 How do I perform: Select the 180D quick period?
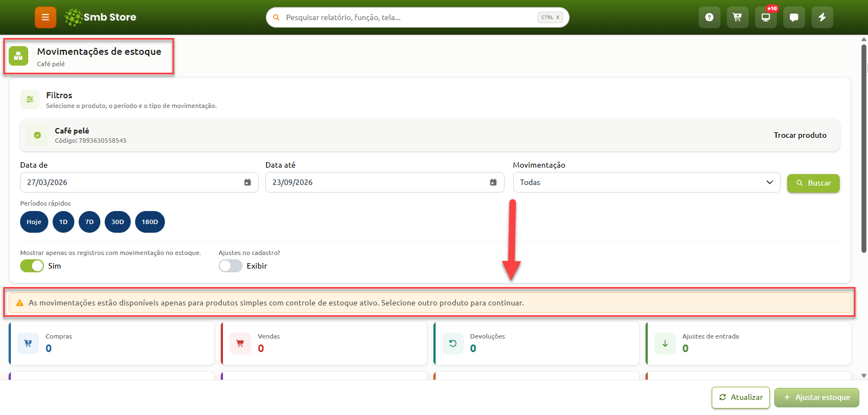[x=150, y=222]
